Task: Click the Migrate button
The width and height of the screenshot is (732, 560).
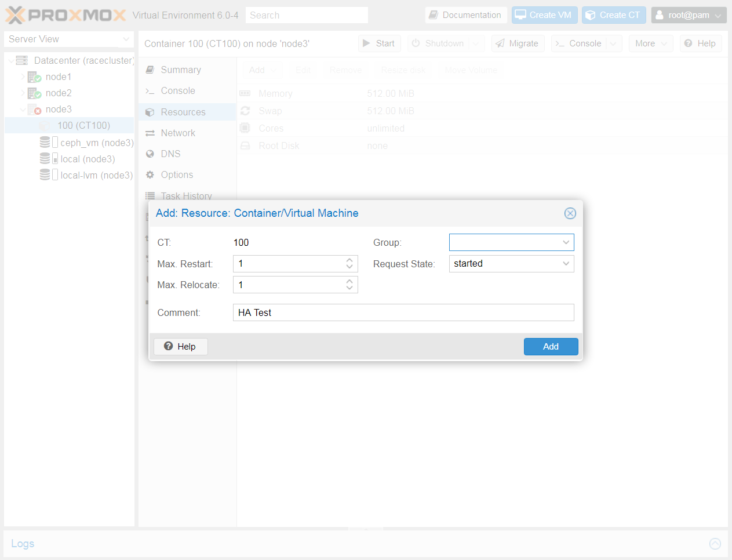Action: tap(518, 43)
